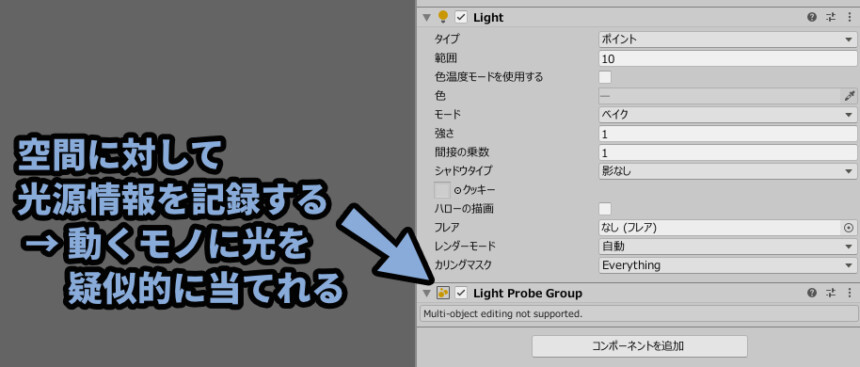Viewport: 860px width, 367px height.
Task: Click the タイプ property label
Action: [446, 39]
